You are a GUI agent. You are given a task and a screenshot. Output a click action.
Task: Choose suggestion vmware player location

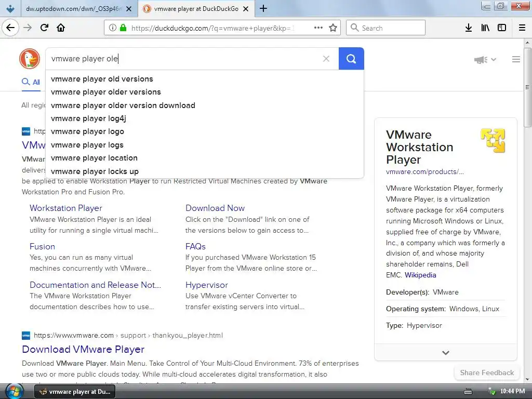pos(205,158)
